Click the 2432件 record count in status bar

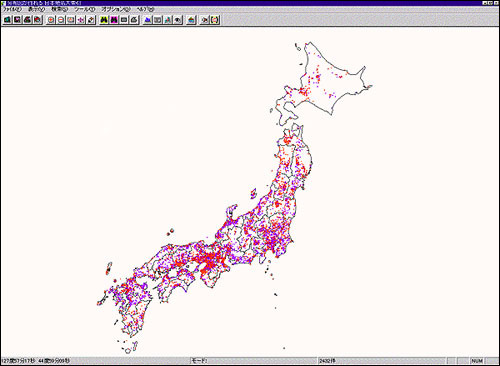327,361
